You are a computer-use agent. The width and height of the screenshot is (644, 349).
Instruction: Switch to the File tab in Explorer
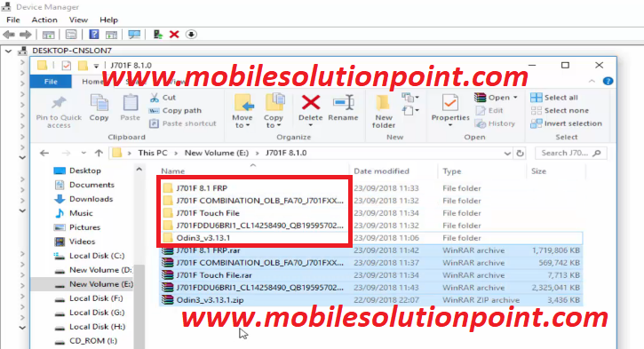(51, 82)
